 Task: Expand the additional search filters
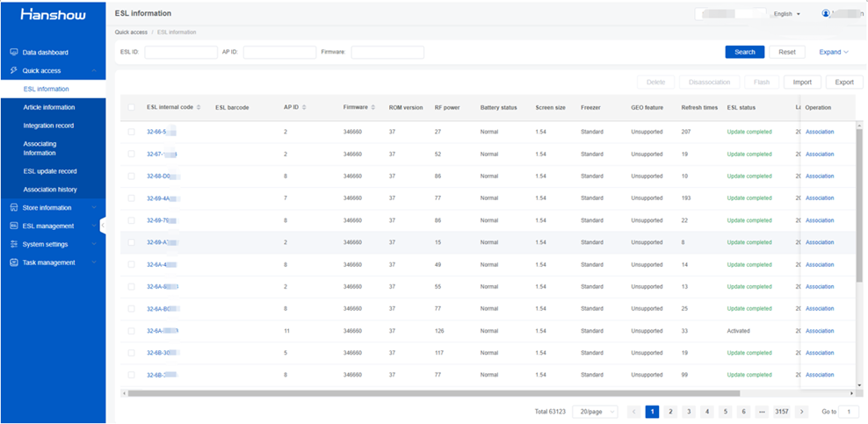[x=834, y=52]
